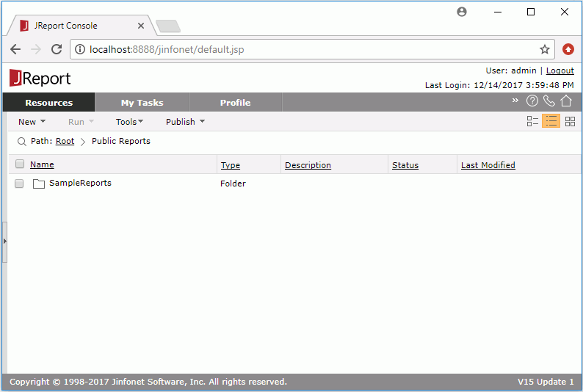Sort by the Name column
583x392 pixels.
[x=42, y=164]
